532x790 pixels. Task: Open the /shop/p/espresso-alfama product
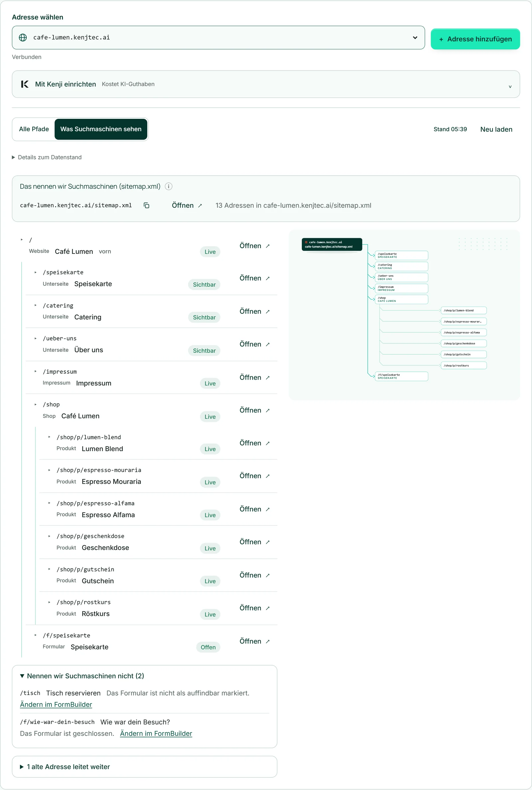[x=254, y=509]
